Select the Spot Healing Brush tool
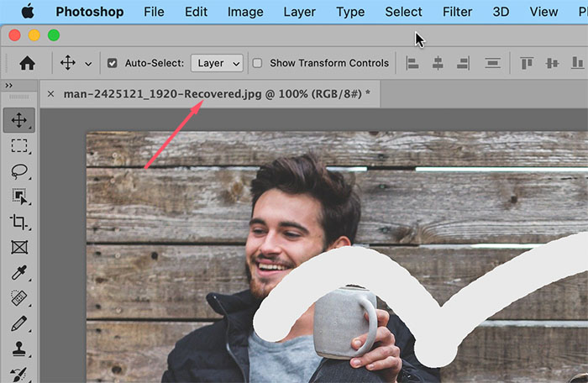Viewport: 588px width, 383px height. pos(19,298)
